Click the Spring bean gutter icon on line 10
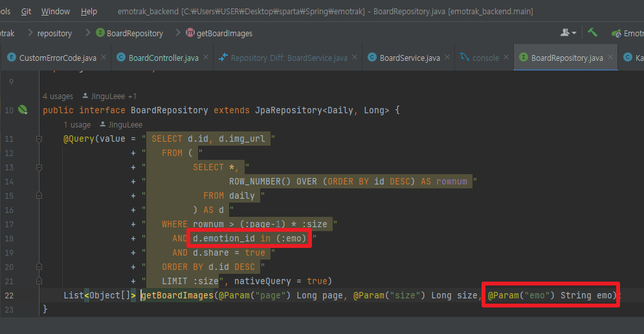Image resolution: width=644 pixels, height=334 pixels. pos(23,109)
